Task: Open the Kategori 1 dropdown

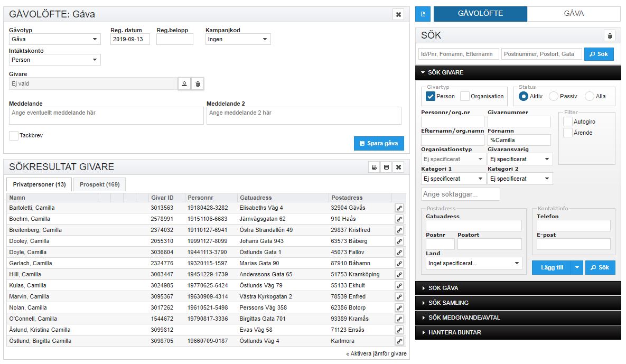Action: [453, 179]
